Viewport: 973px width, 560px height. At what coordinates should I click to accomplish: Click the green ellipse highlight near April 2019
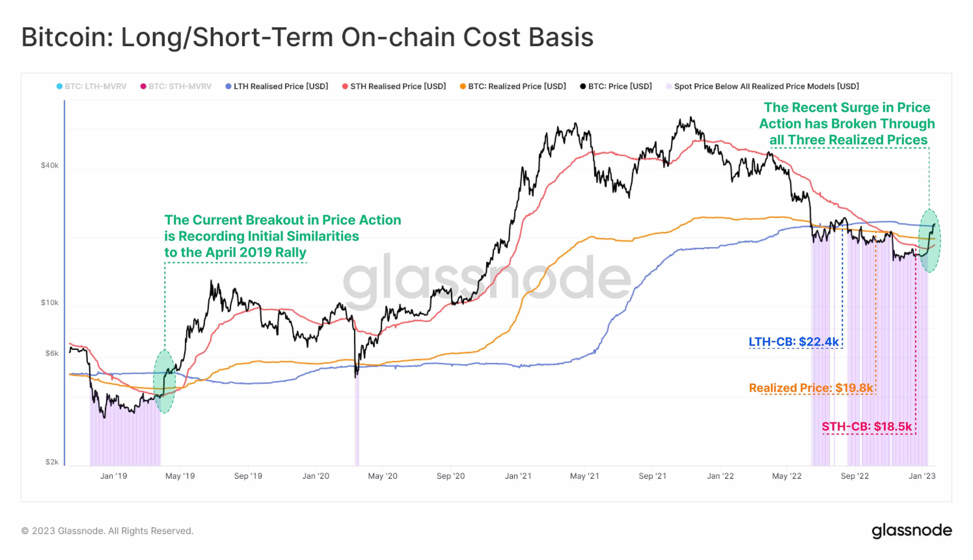pyautogui.click(x=164, y=382)
